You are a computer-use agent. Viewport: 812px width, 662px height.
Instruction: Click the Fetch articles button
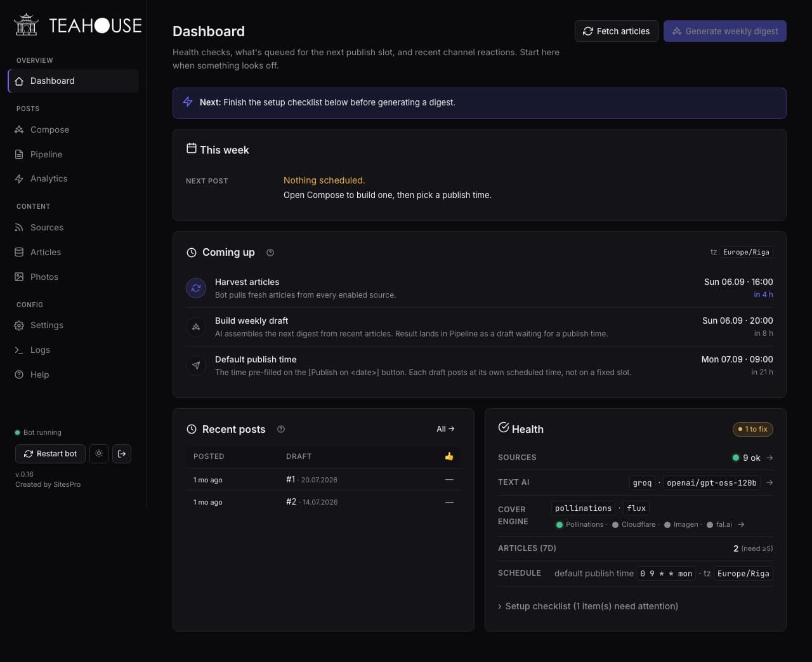point(617,31)
